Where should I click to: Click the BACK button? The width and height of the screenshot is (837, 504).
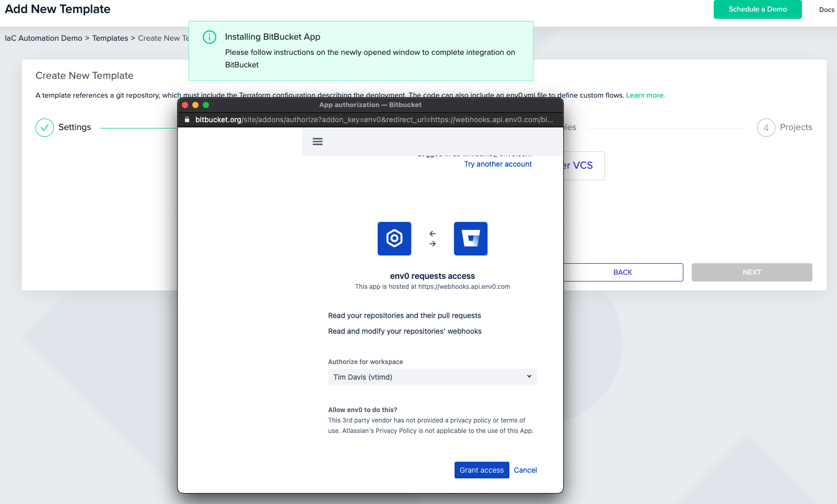click(x=623, y=272)
